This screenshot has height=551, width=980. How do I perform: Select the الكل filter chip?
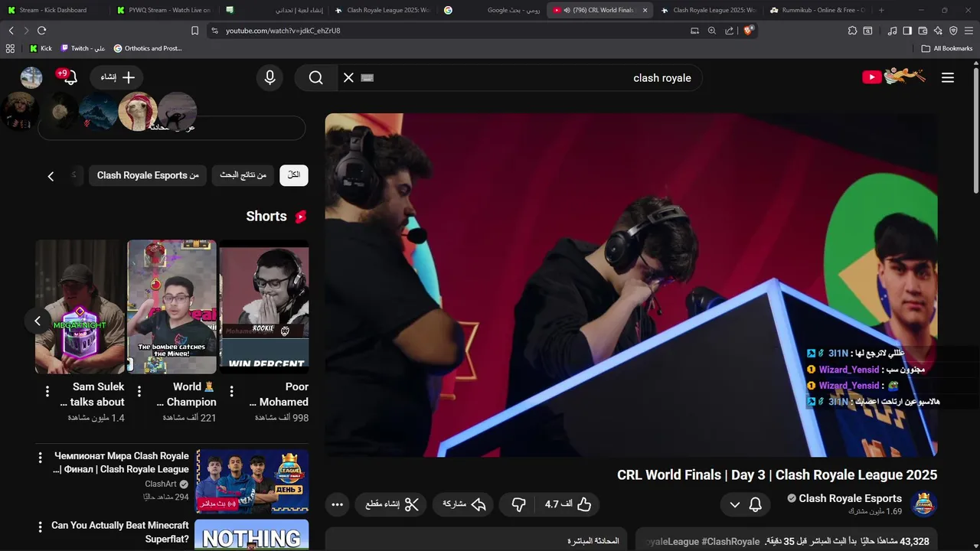[294, 175]
